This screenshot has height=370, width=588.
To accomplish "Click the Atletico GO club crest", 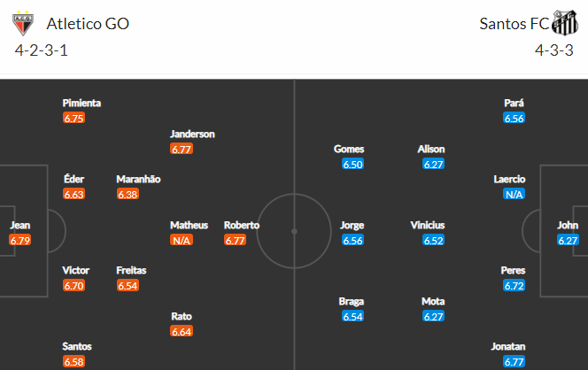I will (26, 24).
